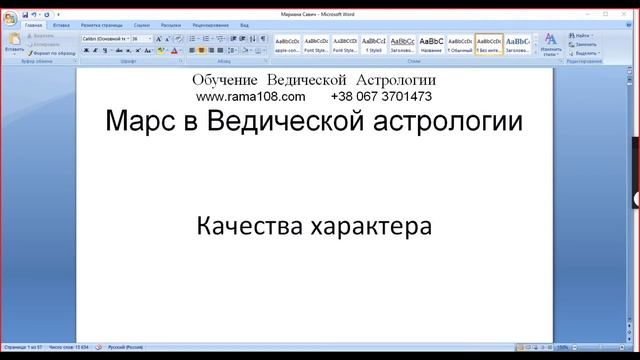Click the increase indent icon

tap(242, 39)
